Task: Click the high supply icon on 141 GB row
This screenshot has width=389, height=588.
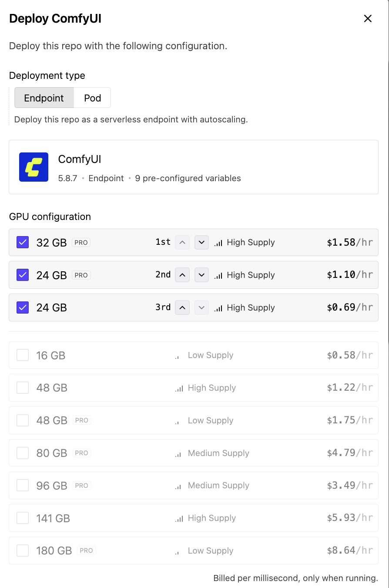Action: point(179,518)
